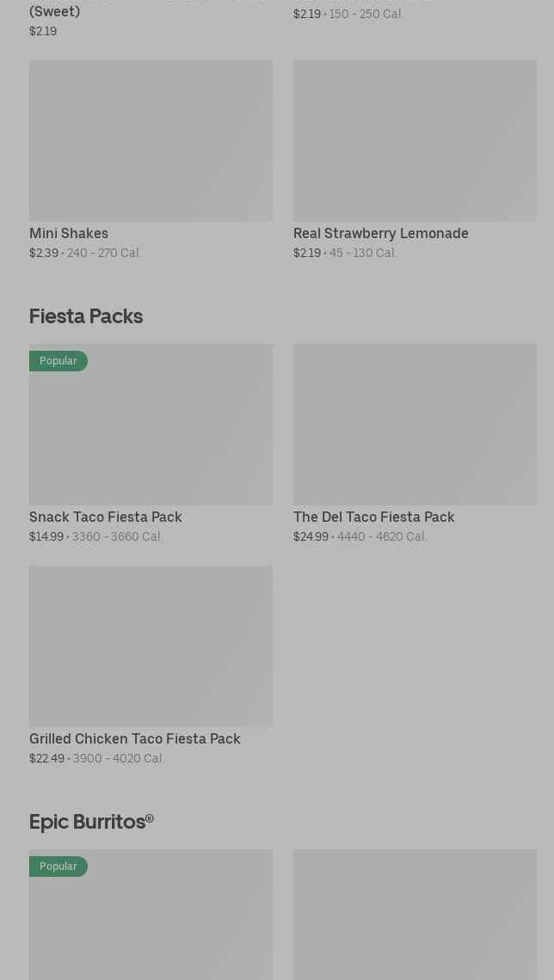This screenshot has width=554, height=980.
Task: Click the $22.49 Grilled Chicken pack price
Action: pyautogui.click(x=46, y=758)
